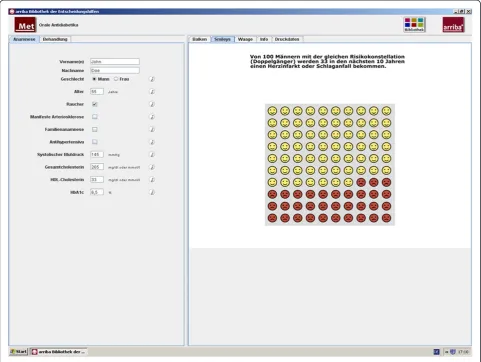Select the Frau radio button
Viewport: 481px width, 362px height.
pos(116,79)
